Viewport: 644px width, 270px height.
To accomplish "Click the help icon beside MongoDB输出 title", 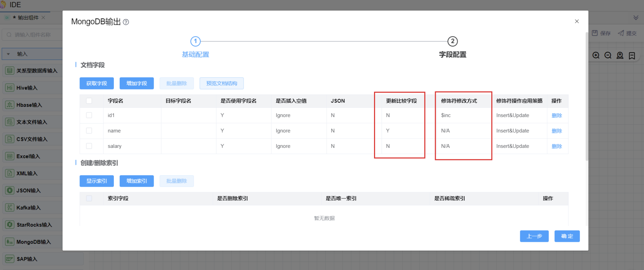I will coord(126,22).
